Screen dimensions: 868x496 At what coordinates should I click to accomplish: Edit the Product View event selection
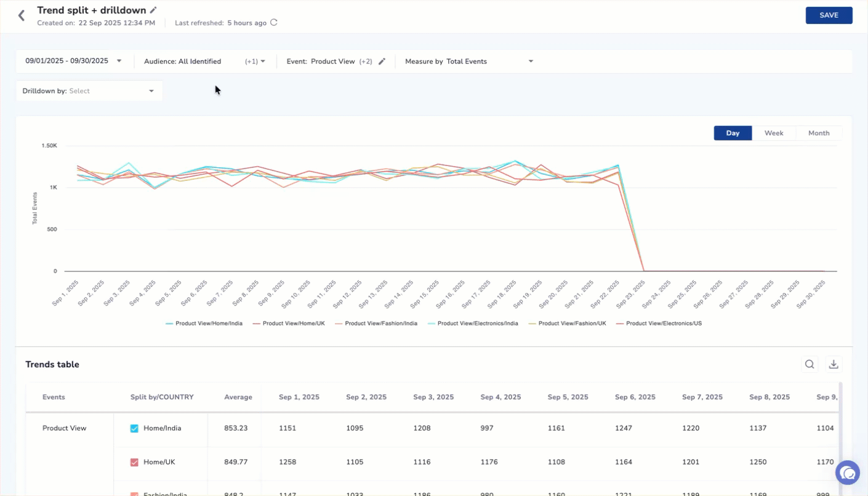click(382, 62)
